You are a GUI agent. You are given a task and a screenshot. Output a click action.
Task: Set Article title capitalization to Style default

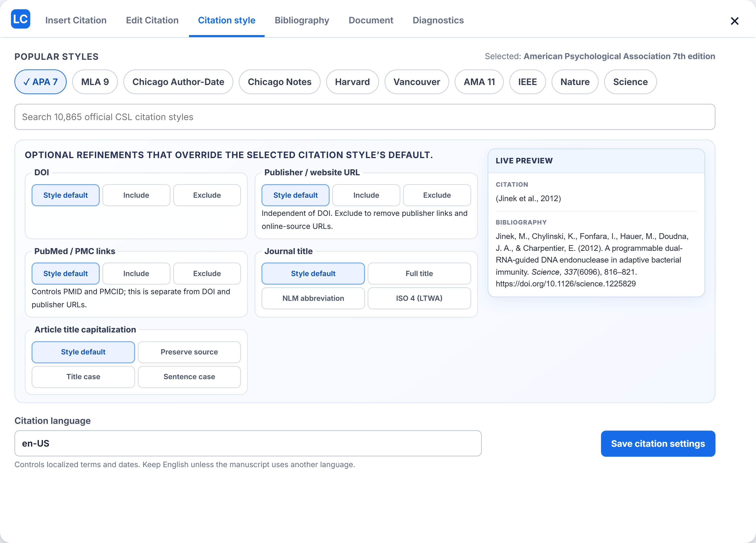click(83, 352)
